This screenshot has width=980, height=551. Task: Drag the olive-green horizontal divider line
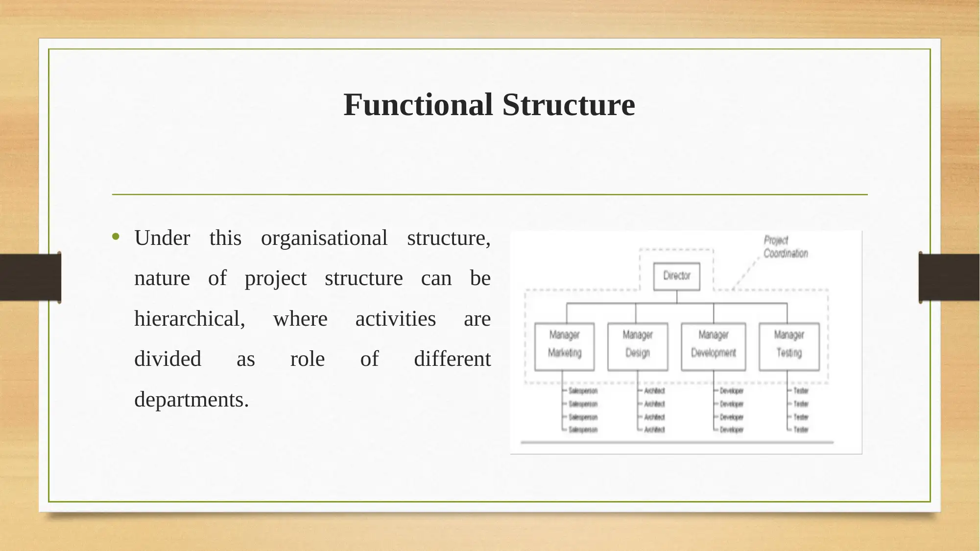490,194
